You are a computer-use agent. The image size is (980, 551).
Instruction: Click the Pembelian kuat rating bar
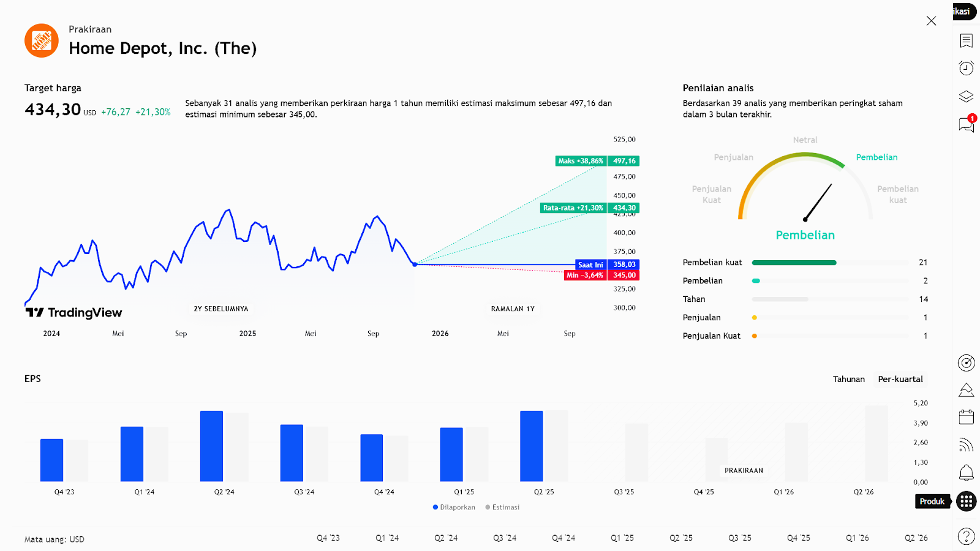794,263
